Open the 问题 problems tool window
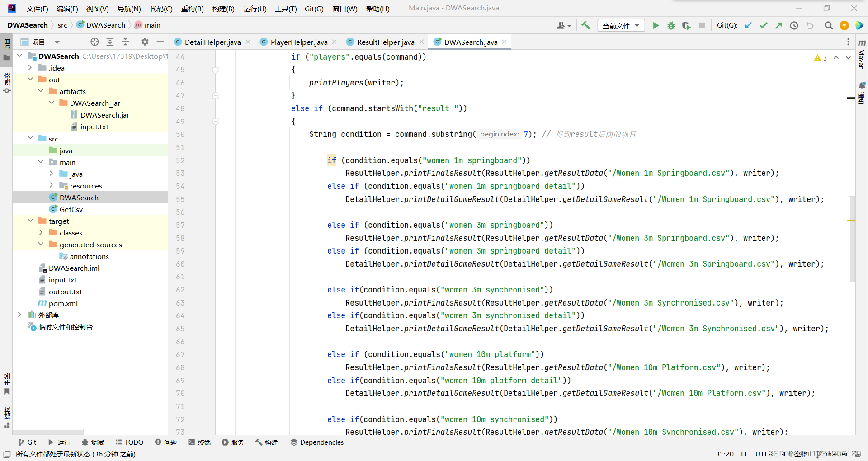This screenshot has height=461, width=868. [x=165, y=442]
